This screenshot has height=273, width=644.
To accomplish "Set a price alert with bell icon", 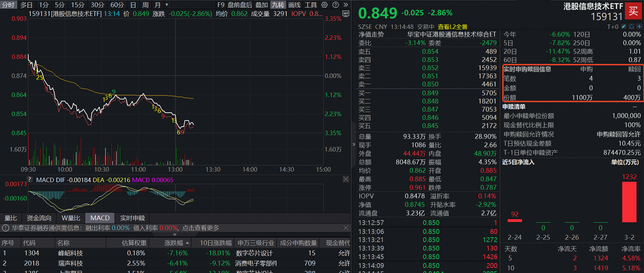I will (x=631, y=26).
